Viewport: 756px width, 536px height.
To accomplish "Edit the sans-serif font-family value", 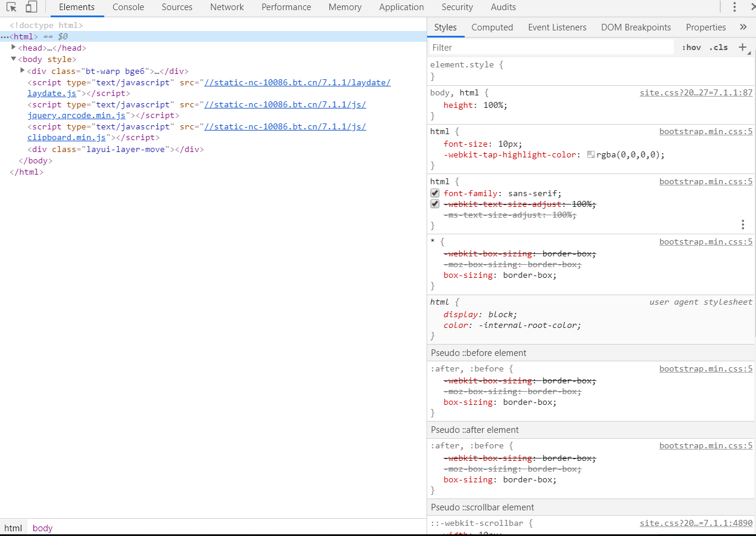I will pos(533,193).
